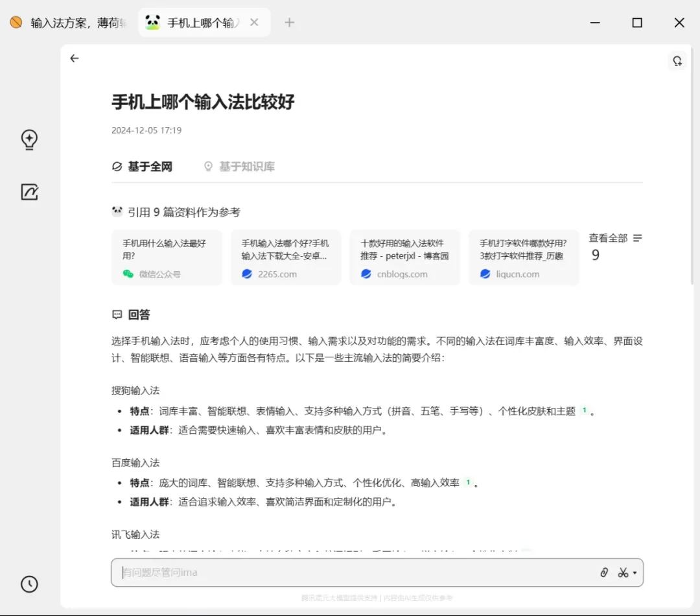The height and width of the screenshot is (616, 700).
Task: Open the list icon next to 查看全部
Action: pos(638,238)
